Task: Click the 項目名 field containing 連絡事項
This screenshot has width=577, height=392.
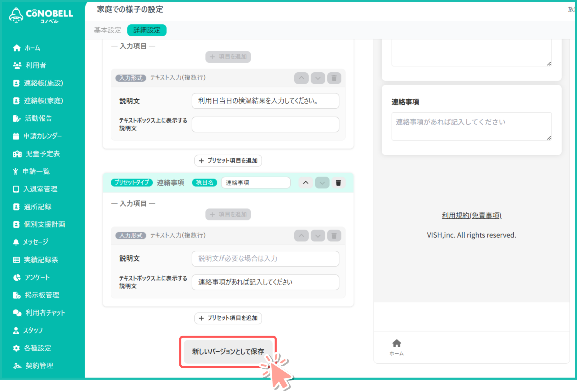Action: (256, 183)
